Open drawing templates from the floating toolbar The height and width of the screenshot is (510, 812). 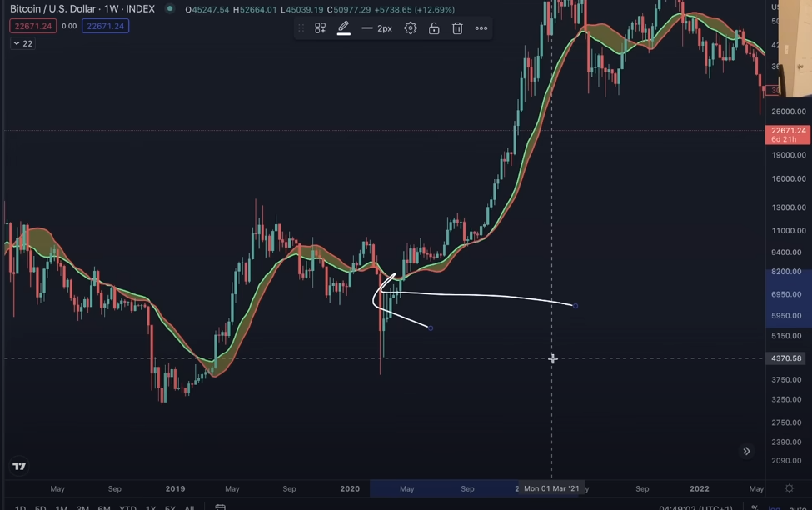pos(320,28)
